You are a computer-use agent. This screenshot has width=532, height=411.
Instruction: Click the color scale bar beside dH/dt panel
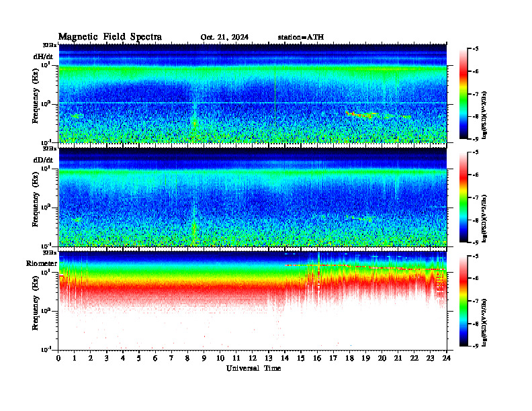point(463,94)
